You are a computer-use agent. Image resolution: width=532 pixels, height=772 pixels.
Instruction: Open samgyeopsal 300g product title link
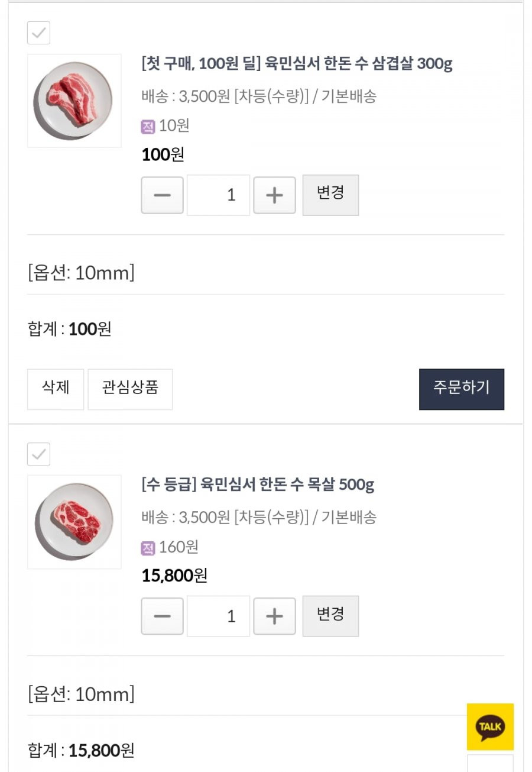(x=297, y=64)
